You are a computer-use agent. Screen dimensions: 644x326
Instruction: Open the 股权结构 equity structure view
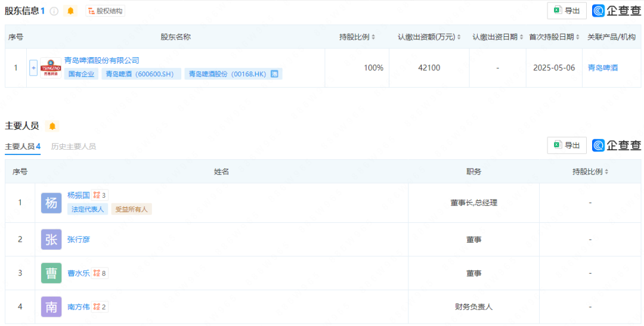pyautogui.click(x=105, y=11)
